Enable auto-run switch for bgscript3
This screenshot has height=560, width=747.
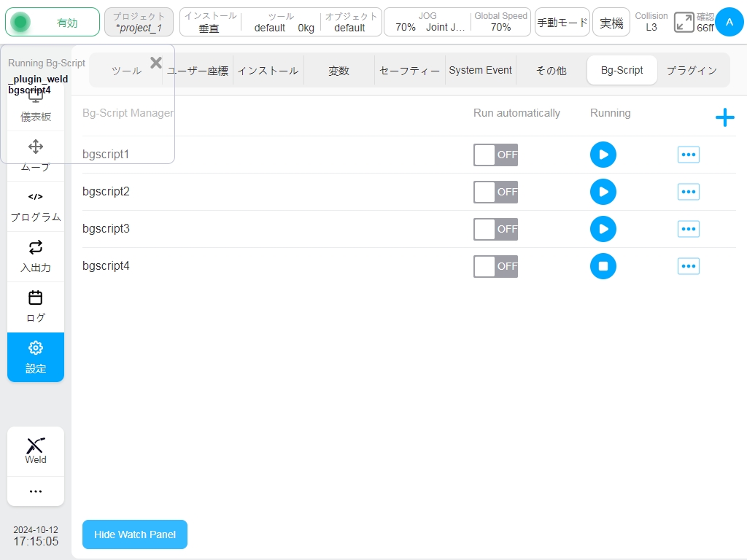click(495, 229)
